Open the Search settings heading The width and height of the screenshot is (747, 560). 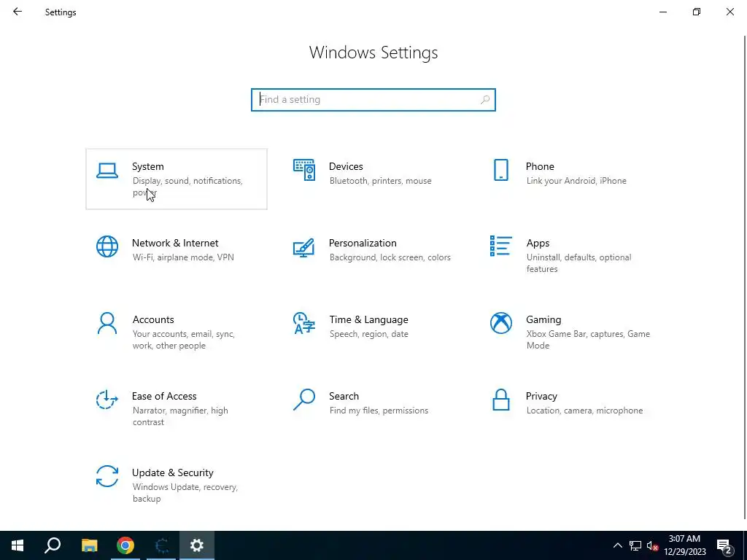pyautogui.click(x=344, y=396)
